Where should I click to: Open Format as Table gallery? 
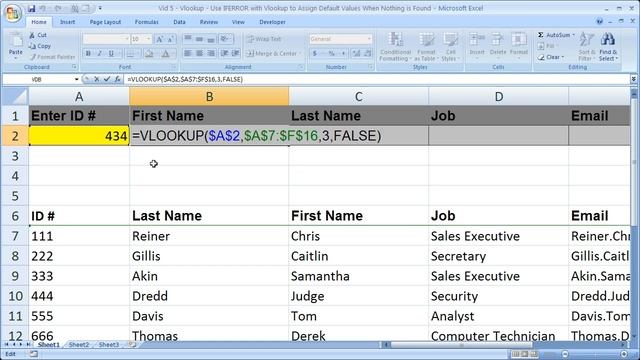(x=426, y=47)
